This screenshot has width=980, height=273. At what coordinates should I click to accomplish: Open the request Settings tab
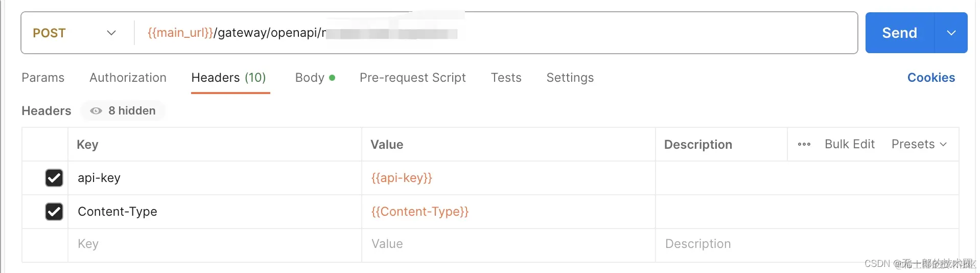[x=570, y=78]
